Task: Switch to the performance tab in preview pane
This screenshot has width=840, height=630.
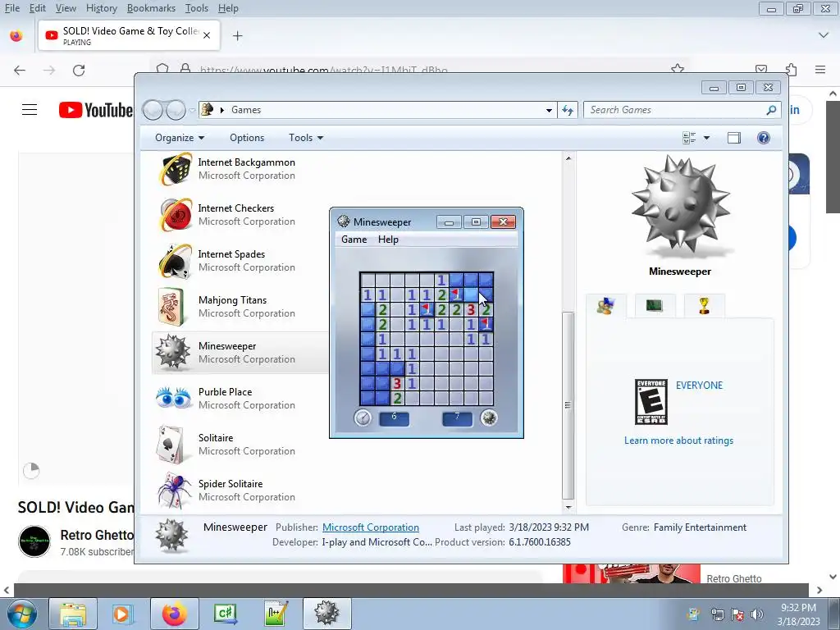Action: 655,306
